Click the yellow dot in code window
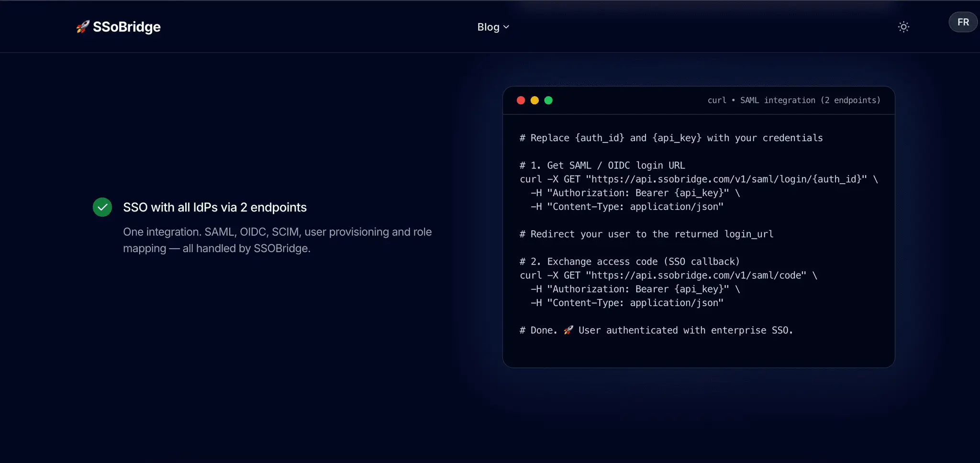This screenshot has width=980, height=463. coord(535,100)
